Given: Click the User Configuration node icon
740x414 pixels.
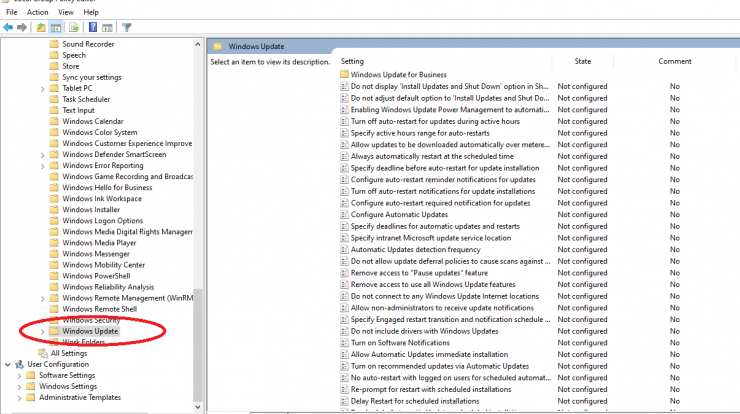Looking at the screenshot, I should point(19,364).
